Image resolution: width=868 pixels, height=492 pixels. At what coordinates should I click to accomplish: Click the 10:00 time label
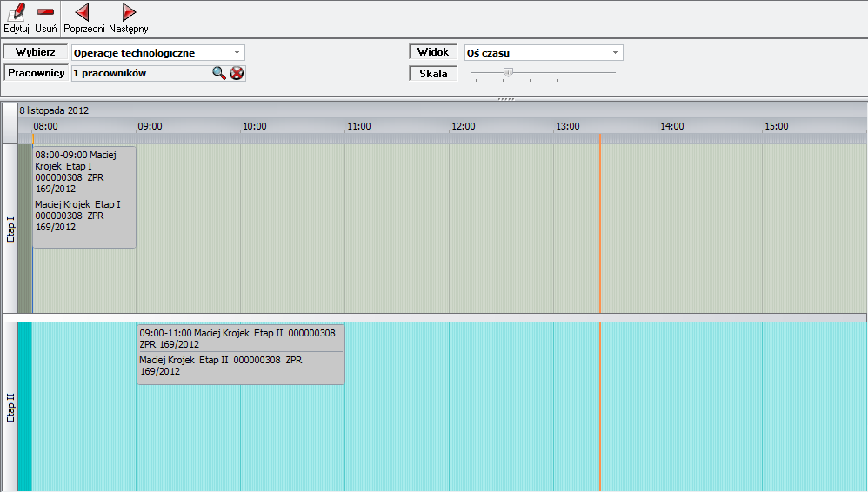point(255,126)
